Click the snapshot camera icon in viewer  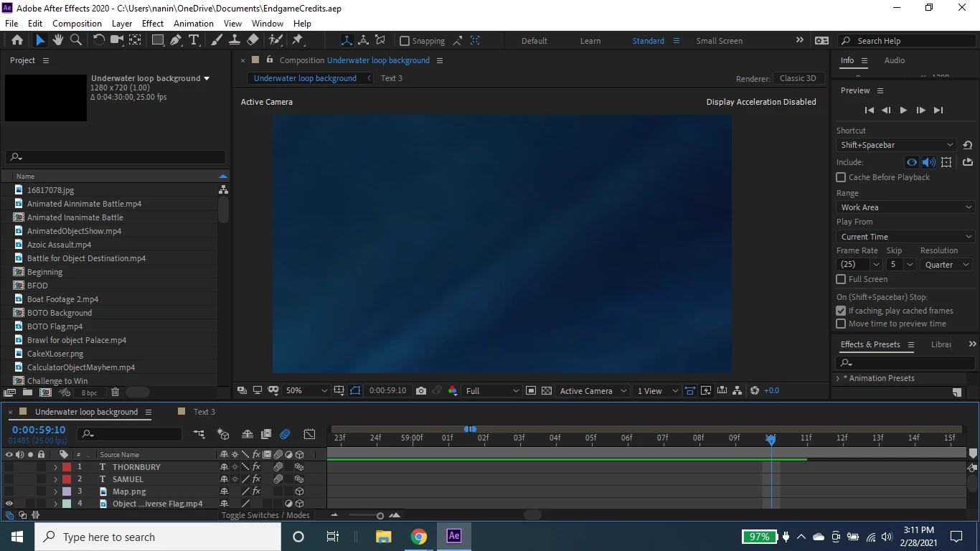tap(421, 391)
